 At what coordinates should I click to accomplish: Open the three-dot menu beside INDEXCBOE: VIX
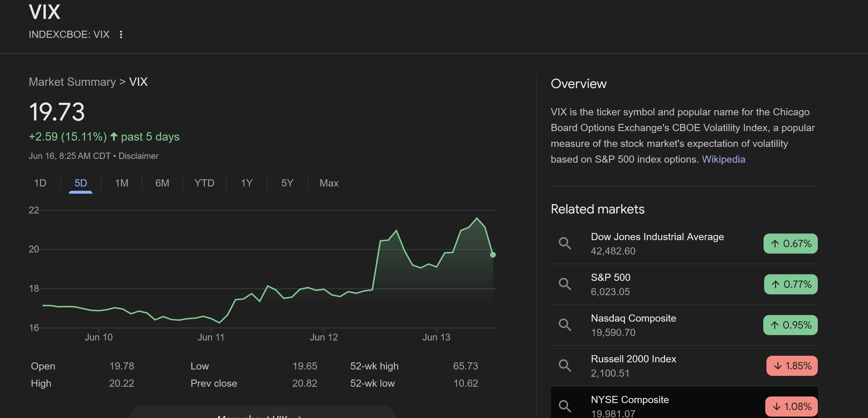(121, 34)
